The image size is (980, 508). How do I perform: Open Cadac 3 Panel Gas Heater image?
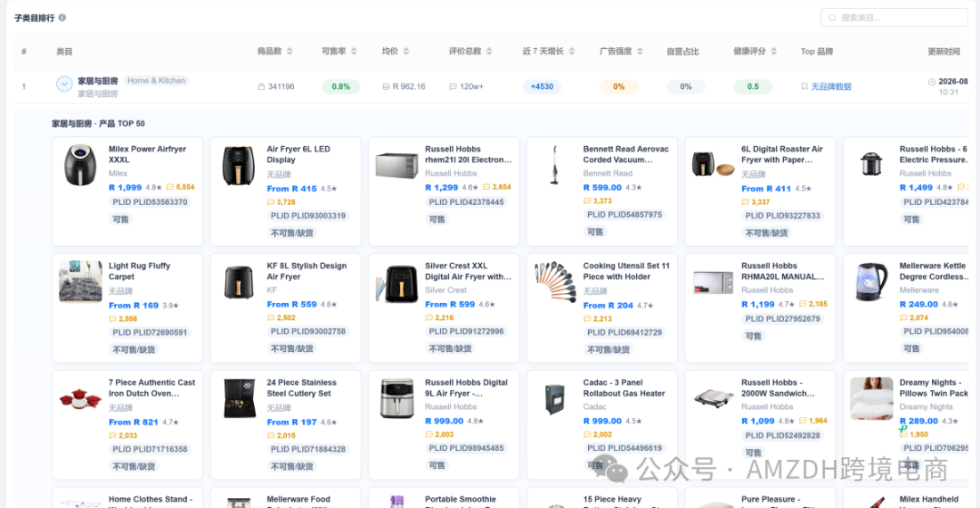point(555,398)
